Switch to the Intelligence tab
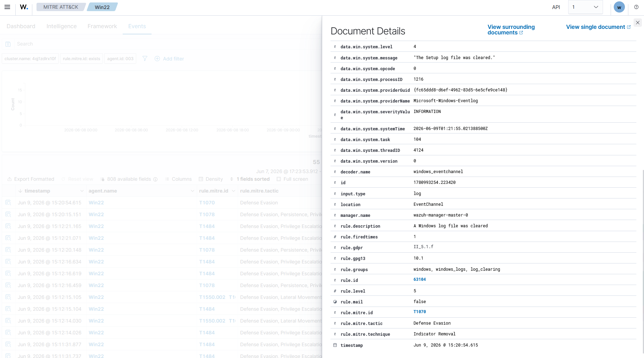This screenshot has height=358, width=644. (62, 26)
